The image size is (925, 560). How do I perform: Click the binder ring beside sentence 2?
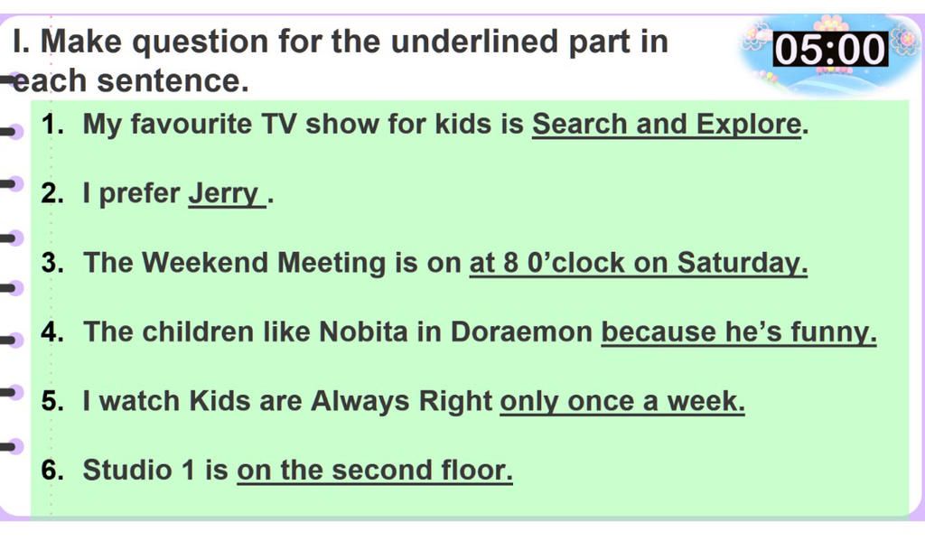pyautogui.click(x=13, y=183)
